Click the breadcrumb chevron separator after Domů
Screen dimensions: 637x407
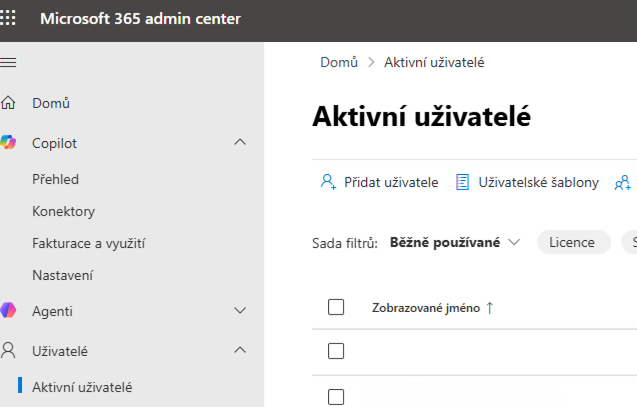371,63
